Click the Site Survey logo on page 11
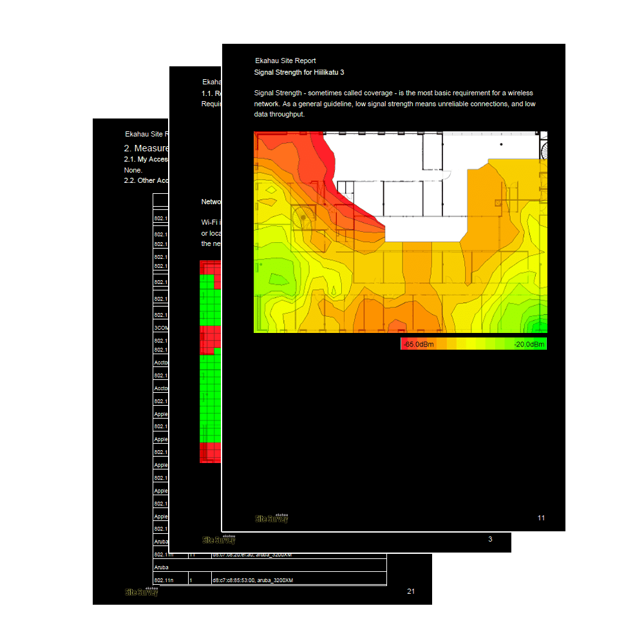 pyautogui.click(x=272, y=518)
